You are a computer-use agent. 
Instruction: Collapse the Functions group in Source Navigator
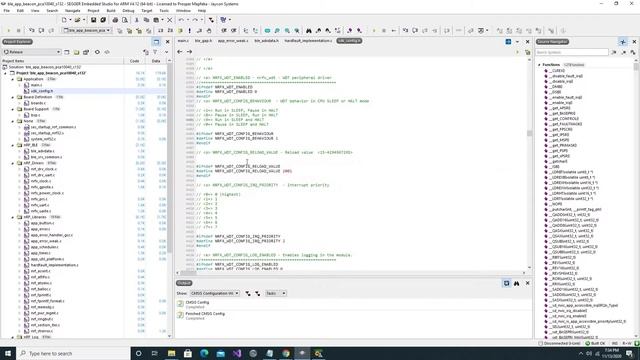pyautogui.click(x=539, y=65)
